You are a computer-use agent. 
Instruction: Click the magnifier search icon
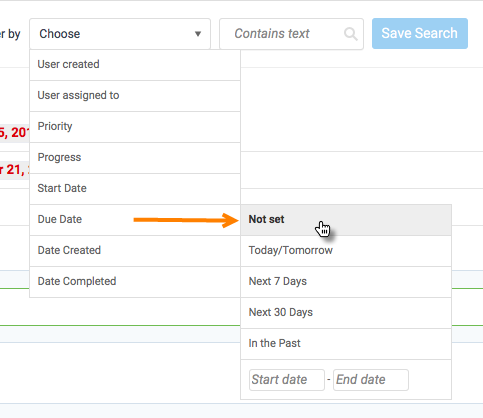point(351,34)
